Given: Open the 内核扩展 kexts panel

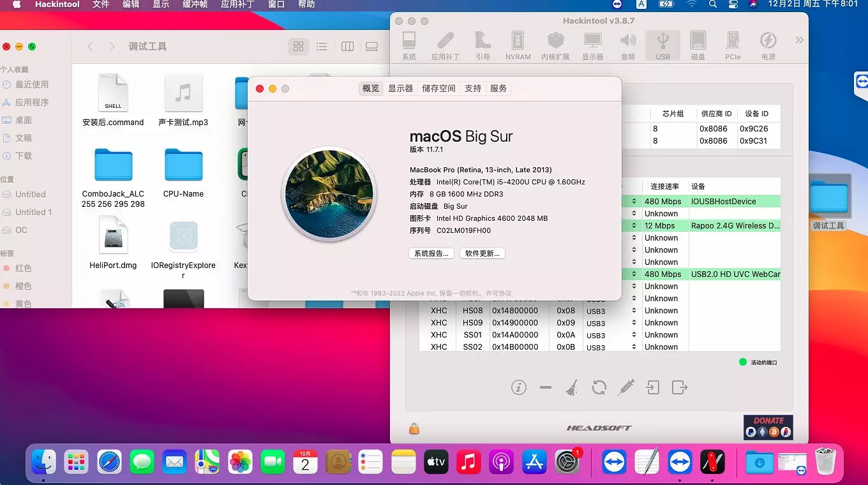Looking at the screenshot, I should click(555, 45).
